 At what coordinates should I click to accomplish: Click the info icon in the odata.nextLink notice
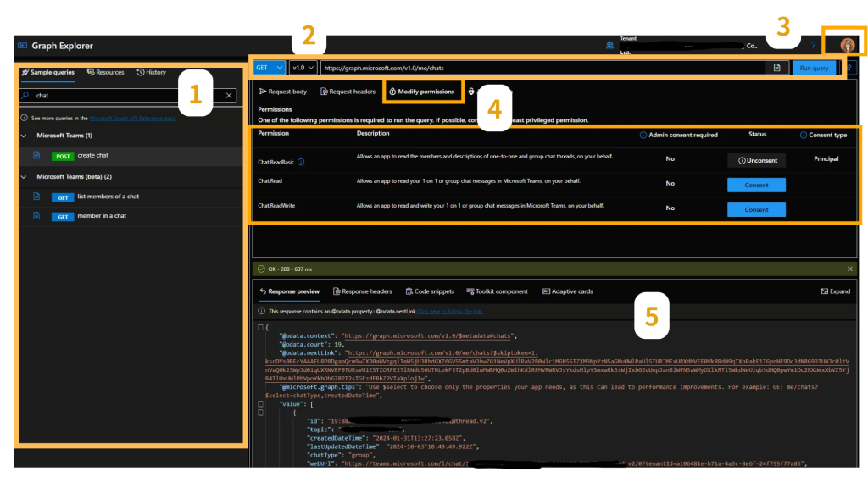pyautogui.click(x=261, y=311)
